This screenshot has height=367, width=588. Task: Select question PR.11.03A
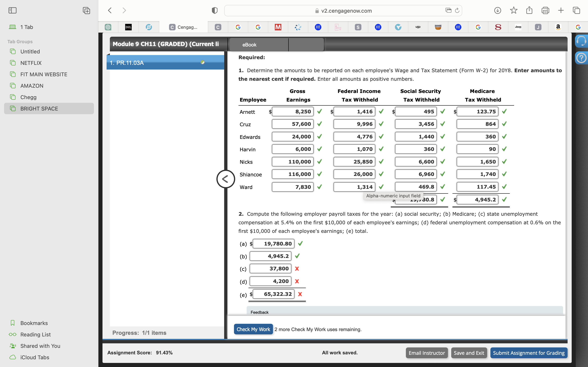point(127,62)
